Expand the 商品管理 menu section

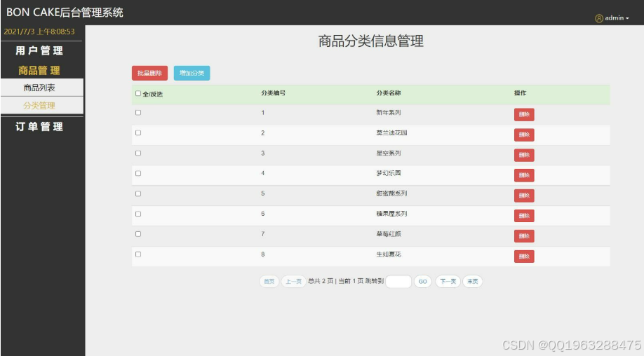click(39, 71)
